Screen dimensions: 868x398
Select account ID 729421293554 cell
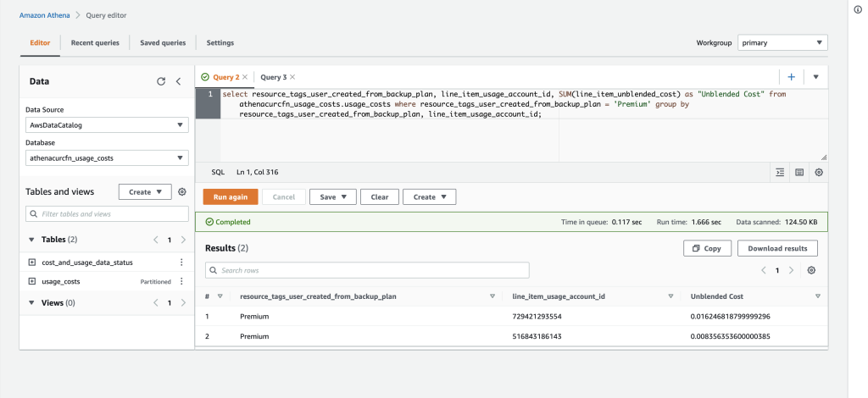tap(537, 317)
